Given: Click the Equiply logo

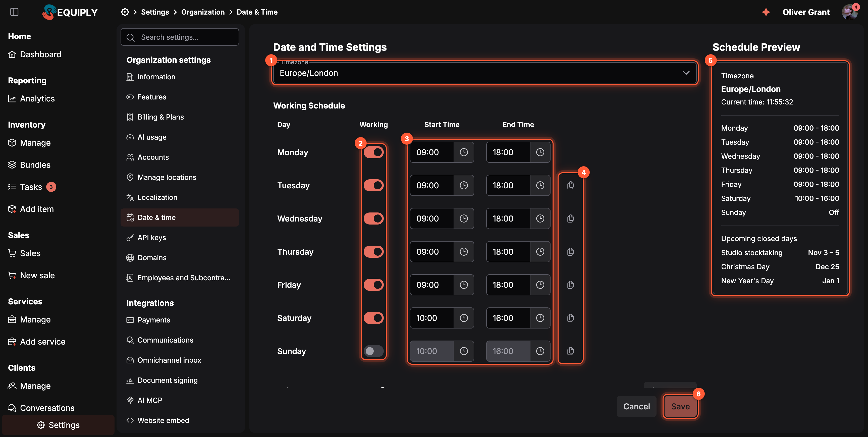Looking at the screenshot, I should (70, 12).
